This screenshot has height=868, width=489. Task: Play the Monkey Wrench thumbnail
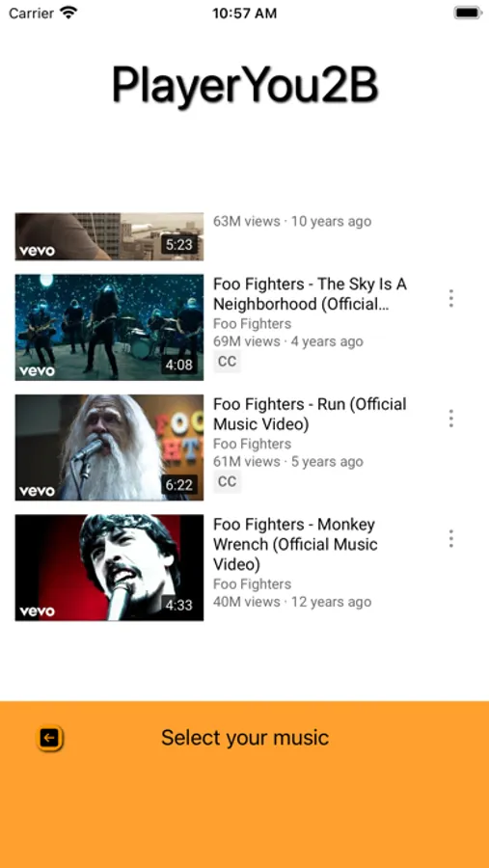[x=109, y=567]
